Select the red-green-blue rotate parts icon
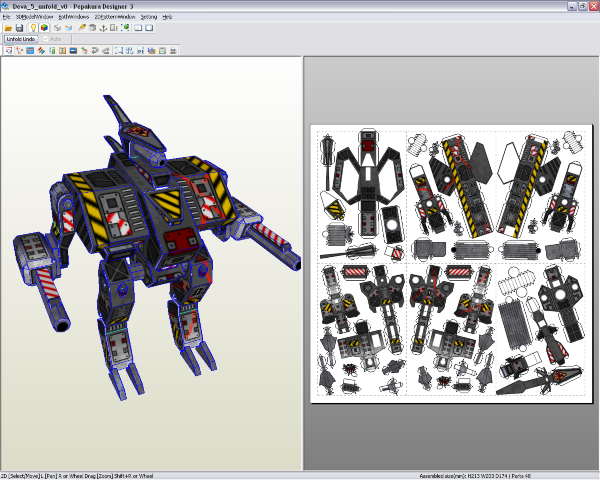The width and height of the screenshot is (600, 480). (41, 51)
